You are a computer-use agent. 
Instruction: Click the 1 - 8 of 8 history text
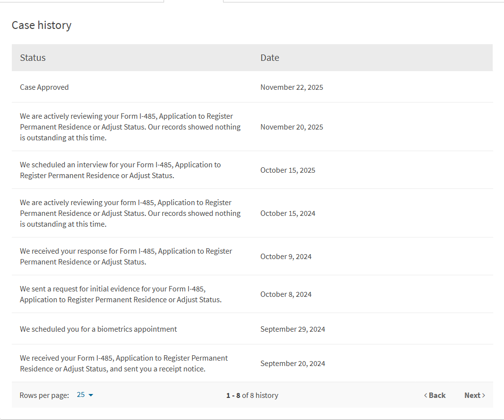click(252, 395)
